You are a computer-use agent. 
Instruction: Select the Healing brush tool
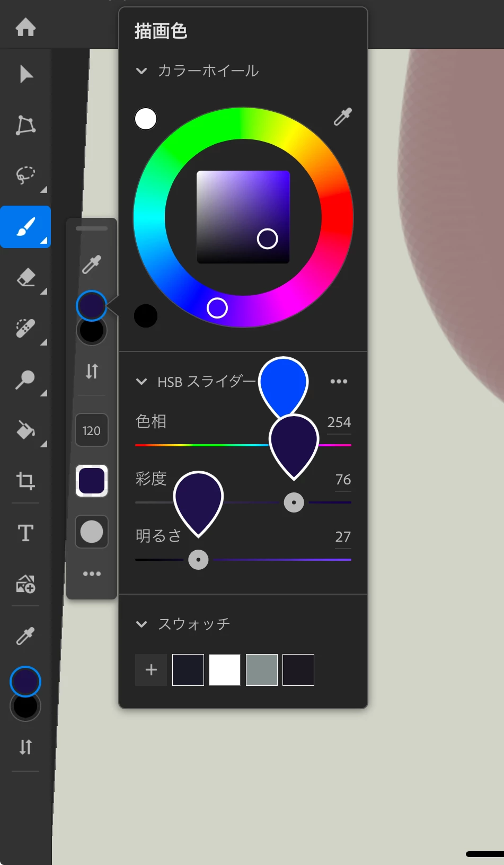(x=25, y=328)
